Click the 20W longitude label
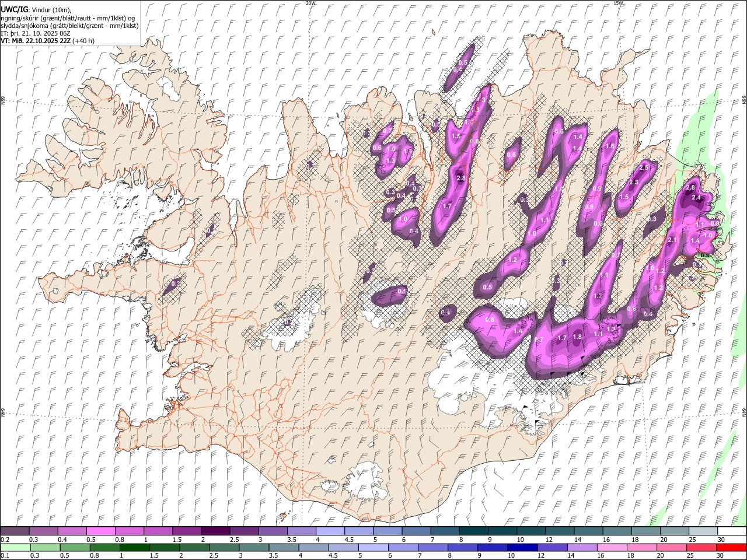This screenshot has height=560, width=747. [310, 3]
